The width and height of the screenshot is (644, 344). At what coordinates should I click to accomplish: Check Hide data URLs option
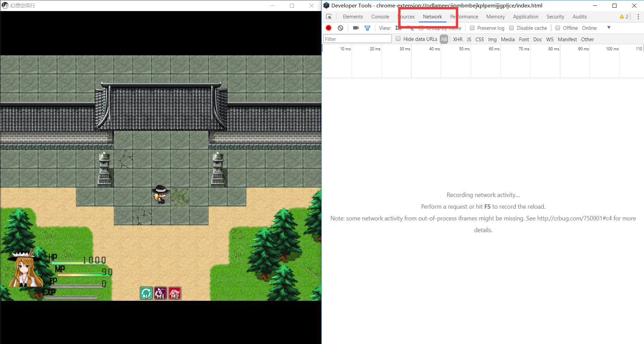point(398,39)
